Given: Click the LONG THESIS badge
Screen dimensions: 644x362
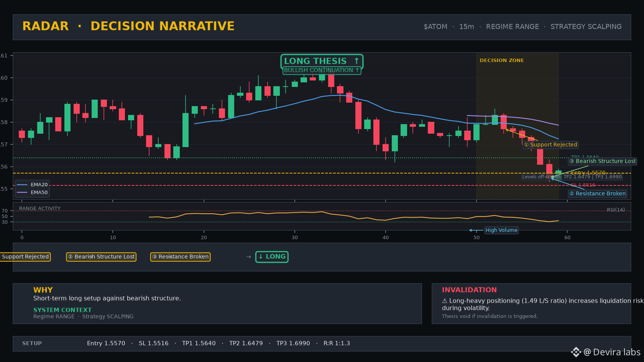Looking at the screenshot, I should pyautogui.click(x=322, y=61).
